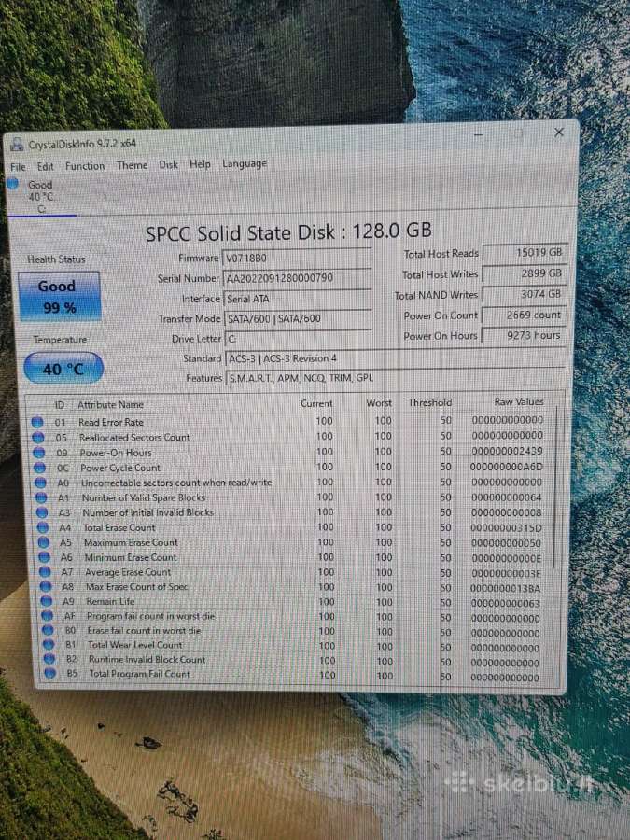This screenshot has height=840, width=630.
Task: Click the status icon for Total Wear Level Count
Action: [49, 644]
